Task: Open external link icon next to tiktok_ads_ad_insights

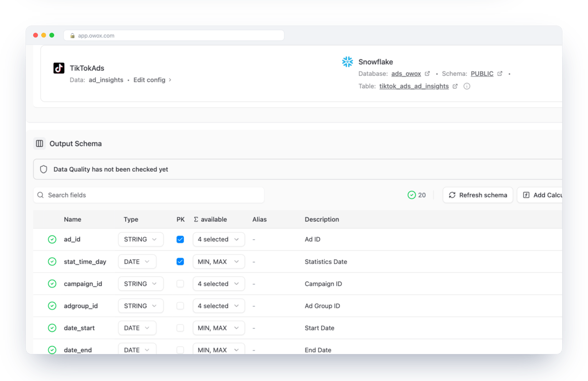Action: (x=455, y=86)
